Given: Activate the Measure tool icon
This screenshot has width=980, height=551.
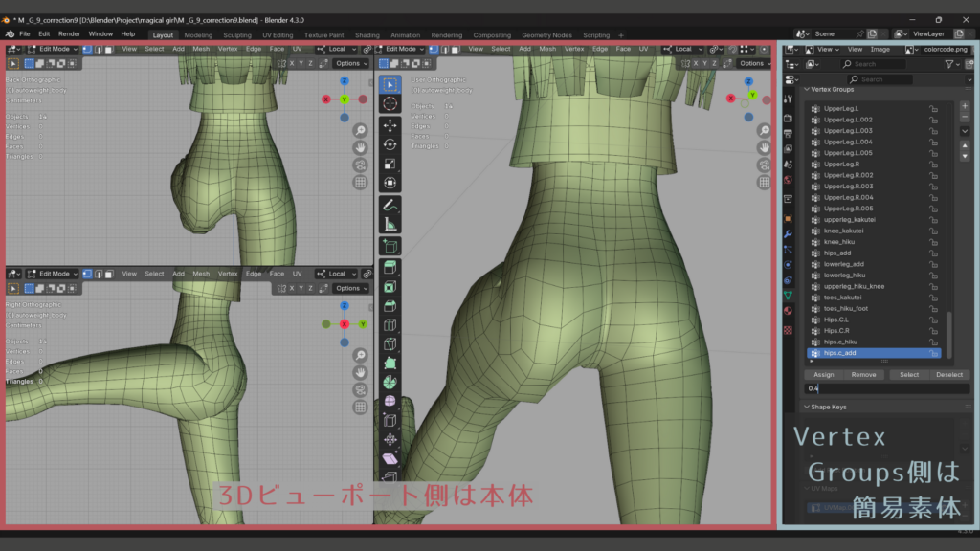Looking at the screenshot, I should coord(390,225).
